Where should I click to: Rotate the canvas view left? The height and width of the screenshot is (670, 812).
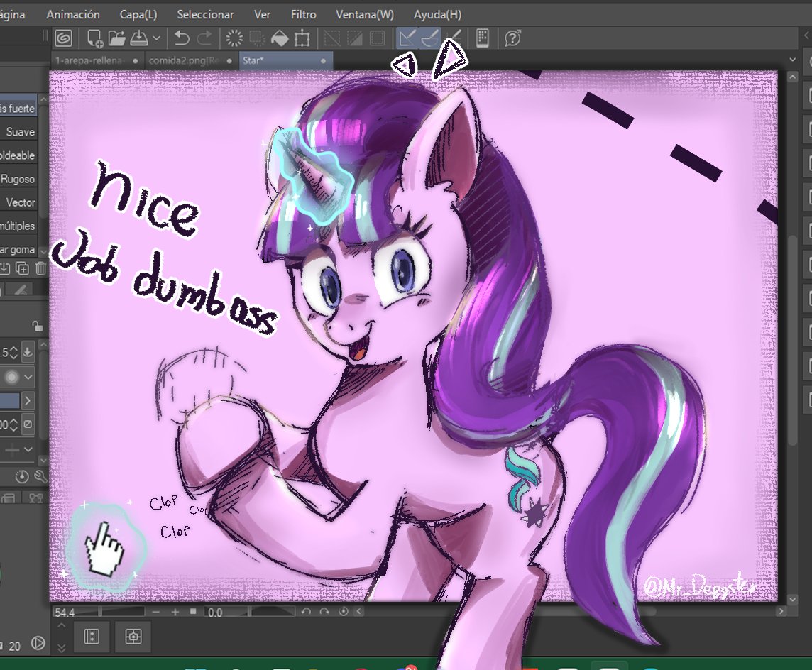306,612
